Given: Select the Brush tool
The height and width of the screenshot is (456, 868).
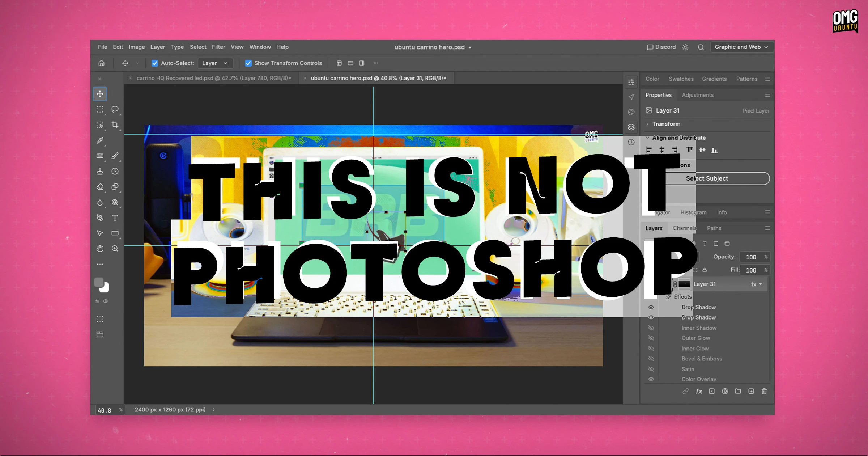Looking at the screenshot, I should tap(115, 156).
